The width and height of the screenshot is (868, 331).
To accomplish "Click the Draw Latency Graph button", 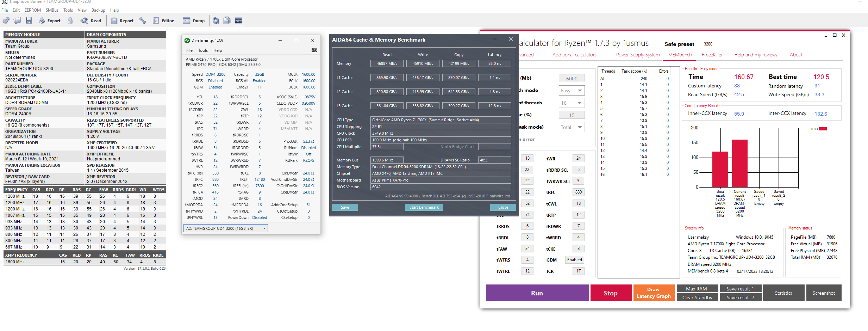I will [x=654, y=293].
